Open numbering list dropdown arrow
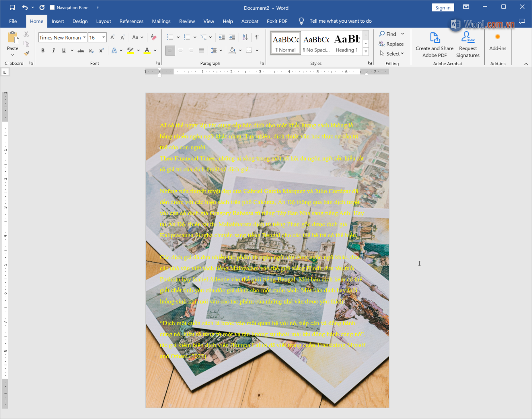This screenshot has height=419, width=532. pos(195,37)
